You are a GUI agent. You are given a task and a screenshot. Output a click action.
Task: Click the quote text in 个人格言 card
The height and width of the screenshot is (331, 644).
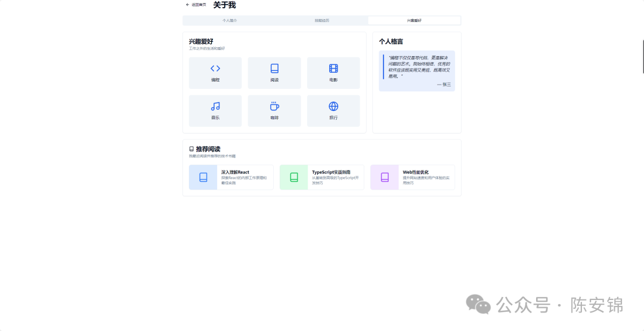click(419, 67)
